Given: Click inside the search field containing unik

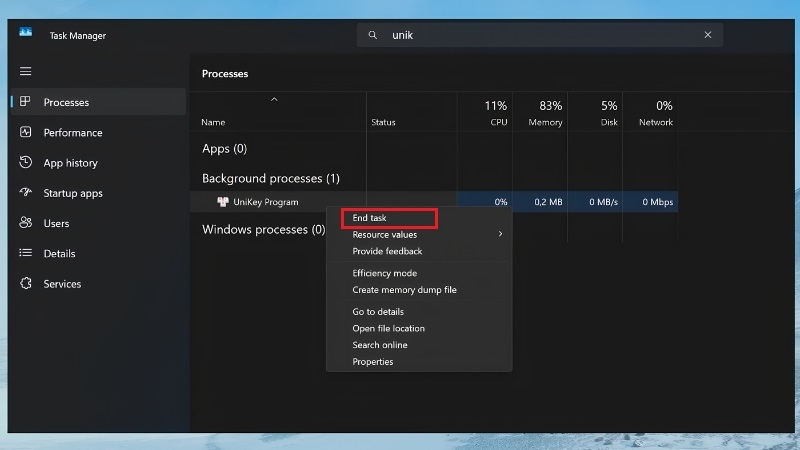Looking at the screenshot, I should (540, 35).
